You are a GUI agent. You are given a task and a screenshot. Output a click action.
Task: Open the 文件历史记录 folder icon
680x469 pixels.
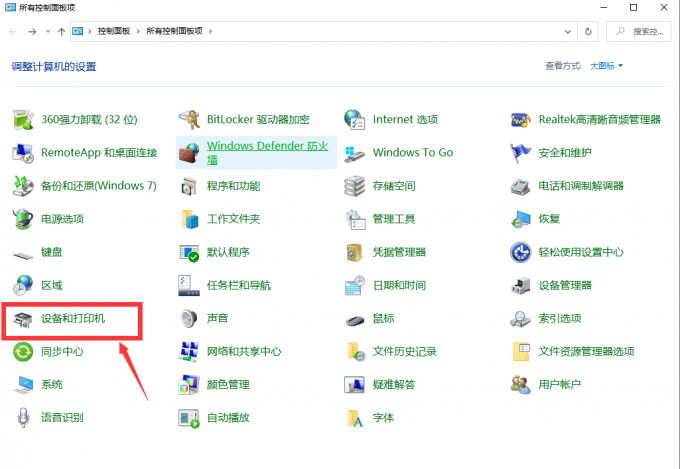[x=356, y=351]
